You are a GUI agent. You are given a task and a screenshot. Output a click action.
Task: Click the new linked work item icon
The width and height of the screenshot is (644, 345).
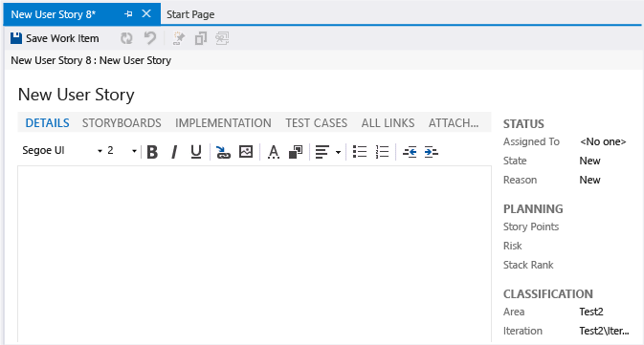tap(179, 38)
